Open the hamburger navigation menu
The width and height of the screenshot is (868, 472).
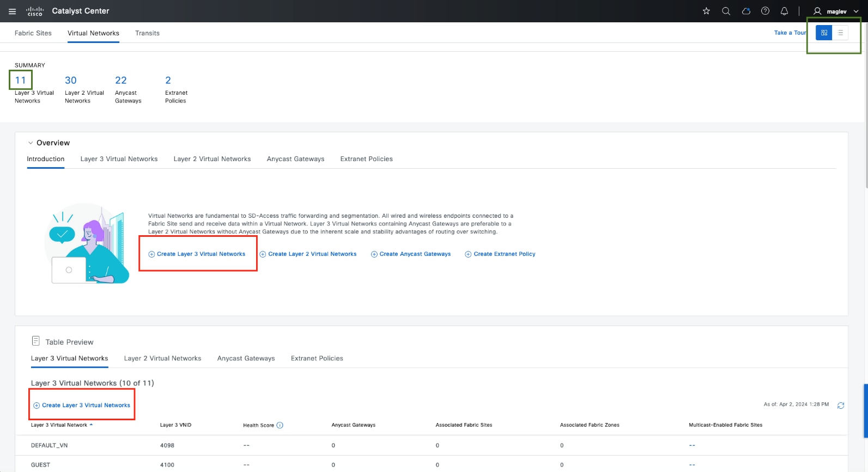coord(12,11)
